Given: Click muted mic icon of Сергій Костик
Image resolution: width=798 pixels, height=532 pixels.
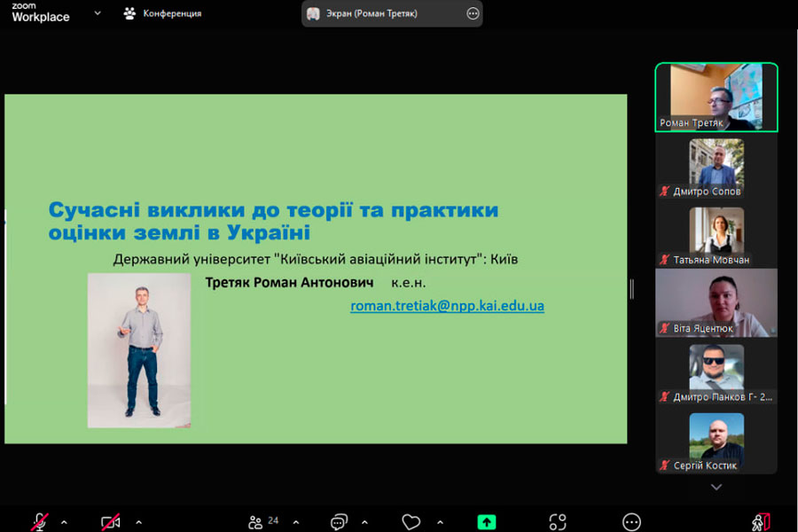Looking at the screenshot, I should tap(664, 465).
